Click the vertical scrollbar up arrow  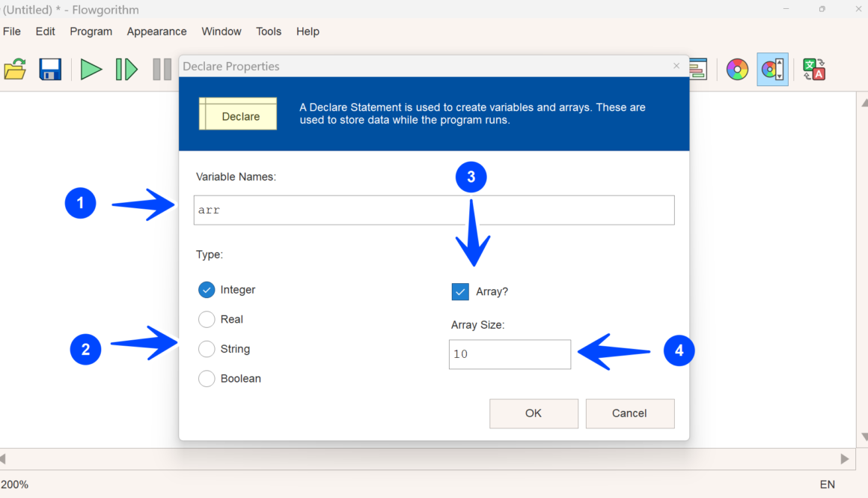click(x=864, y=103)
